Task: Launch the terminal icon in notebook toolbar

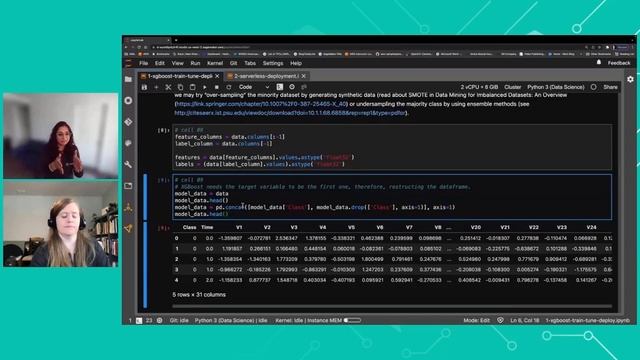Action: (280, 87)
